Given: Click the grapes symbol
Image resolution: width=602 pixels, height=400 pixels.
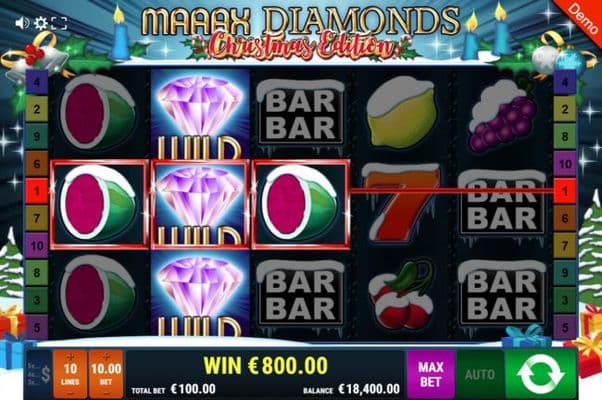Looking at the screenshot, I should (x=502, y=116).
